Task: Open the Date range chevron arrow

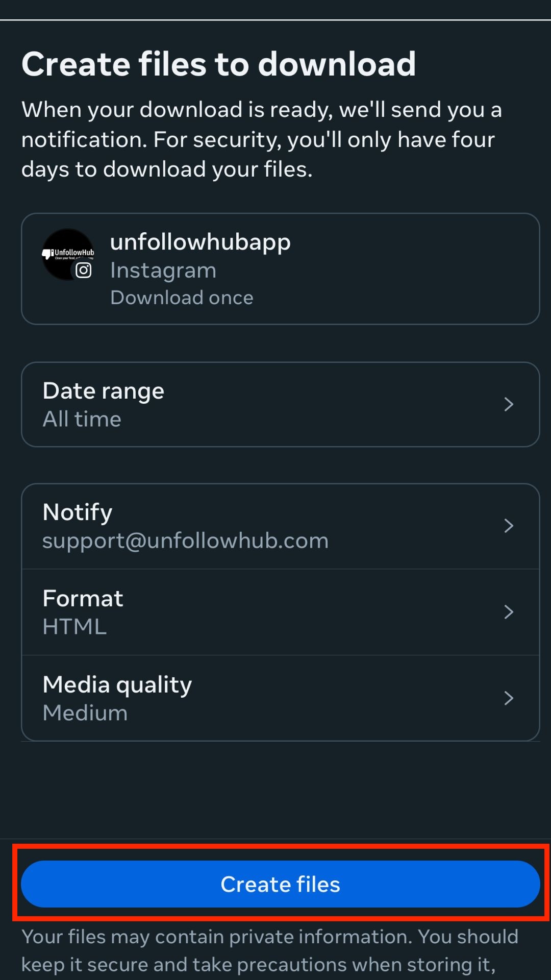Action: tap(508, 404)
